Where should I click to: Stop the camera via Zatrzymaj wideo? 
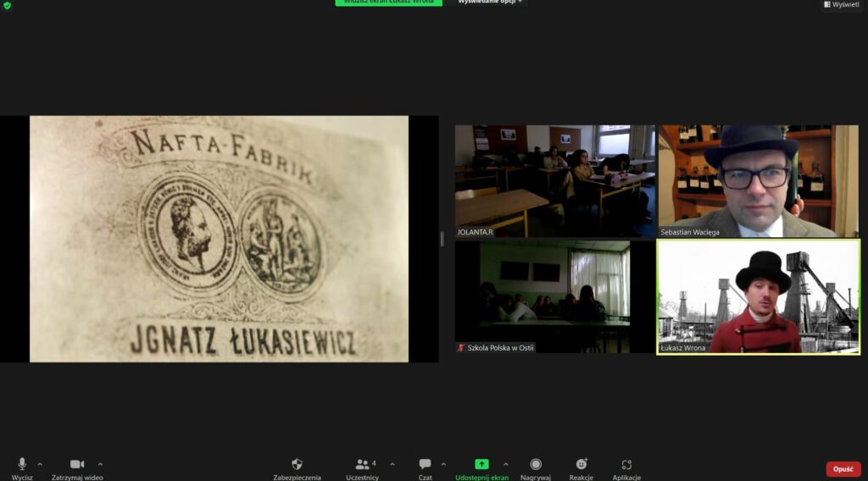(x=77, y=464)
